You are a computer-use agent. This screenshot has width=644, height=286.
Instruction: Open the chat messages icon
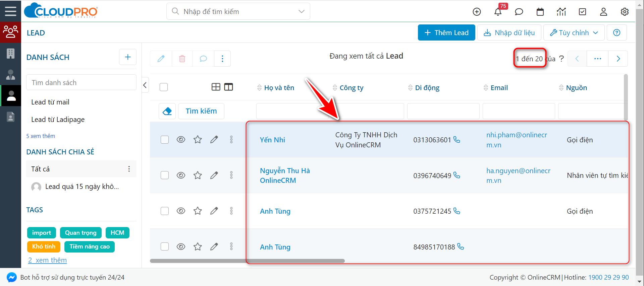519,12
